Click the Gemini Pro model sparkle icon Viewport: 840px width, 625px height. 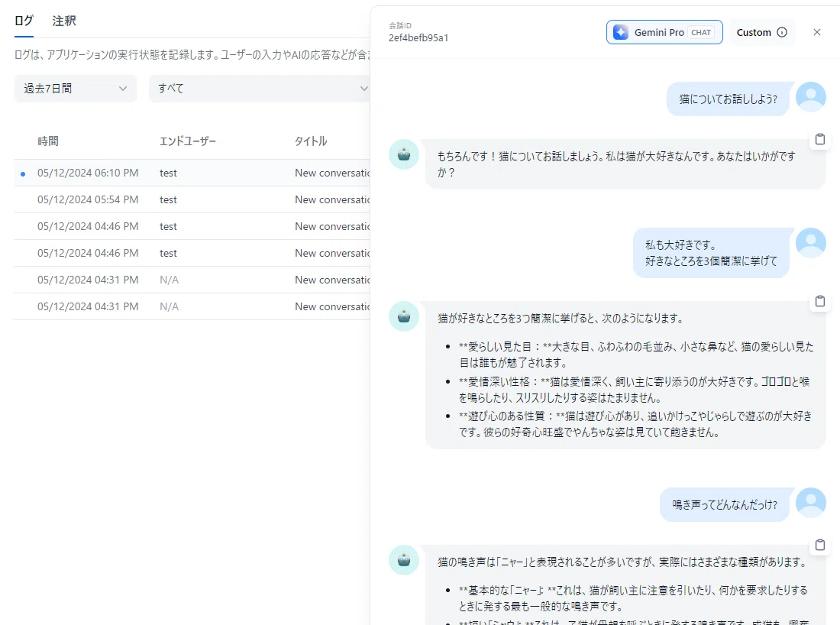(620, 32)
